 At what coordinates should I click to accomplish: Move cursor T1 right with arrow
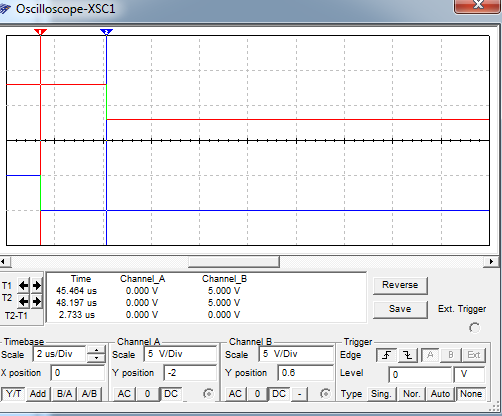(x=37, y=286)
